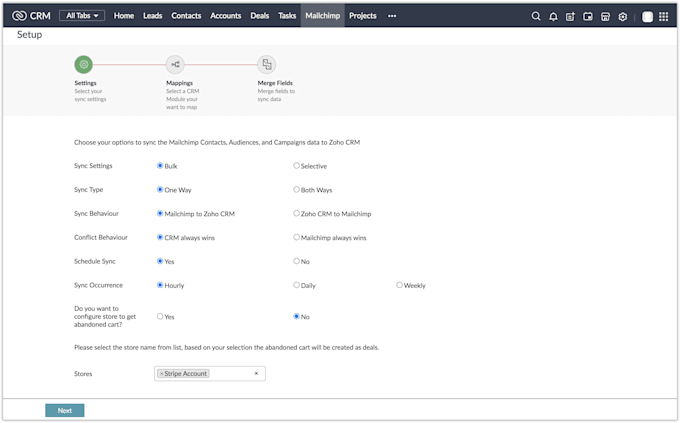Select the Mailchimp tab

tap(323, 16)
